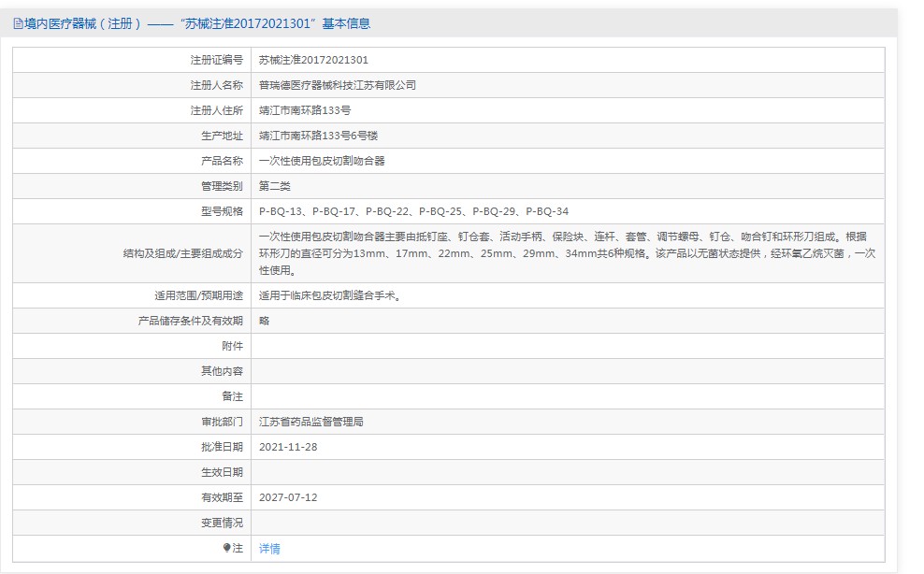The image size is (924, 574).
Task: Click the lightbulb icon beside 注
Action: point(226,548)
